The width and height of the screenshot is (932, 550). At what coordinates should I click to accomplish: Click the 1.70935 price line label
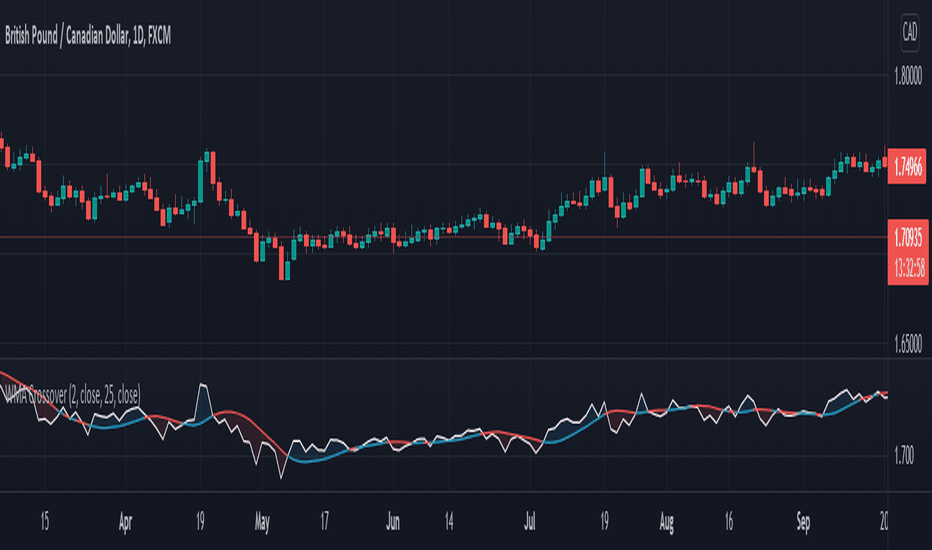(908, 237)
